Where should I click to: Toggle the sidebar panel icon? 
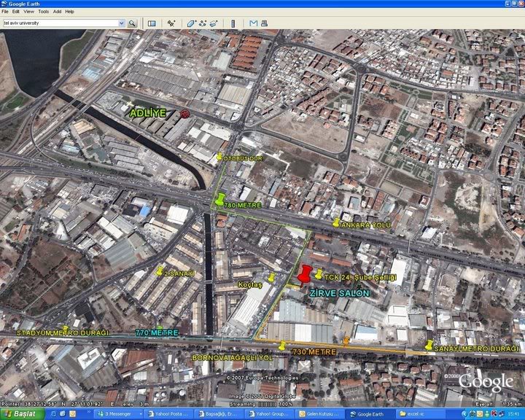tap(152, 23)
